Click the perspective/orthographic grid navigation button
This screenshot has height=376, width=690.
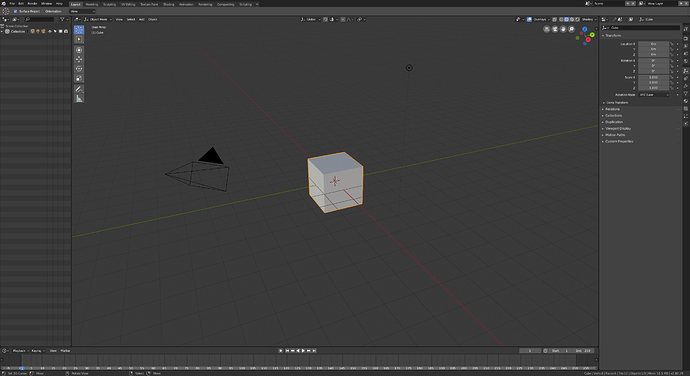point(547,29)
